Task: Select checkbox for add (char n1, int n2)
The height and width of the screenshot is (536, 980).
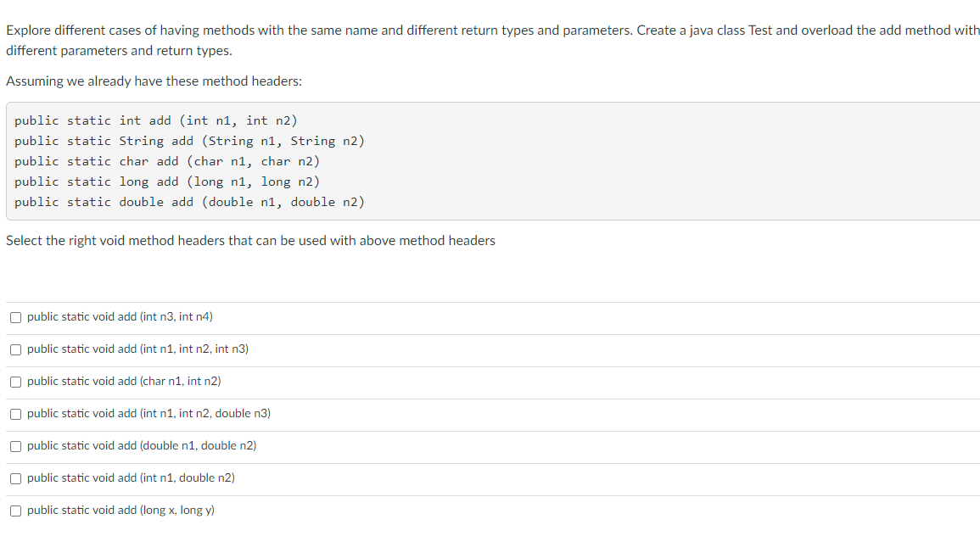Action: (15, 382)
